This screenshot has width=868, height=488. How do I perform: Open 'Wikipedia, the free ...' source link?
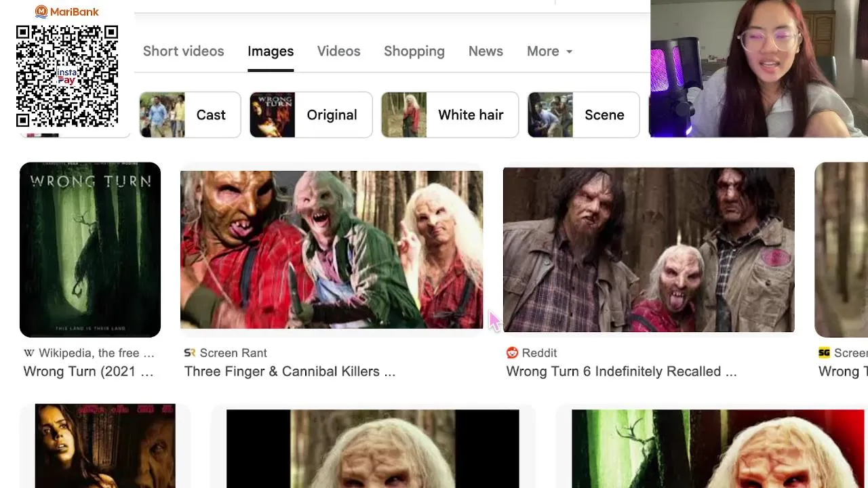tap(96, 353)
